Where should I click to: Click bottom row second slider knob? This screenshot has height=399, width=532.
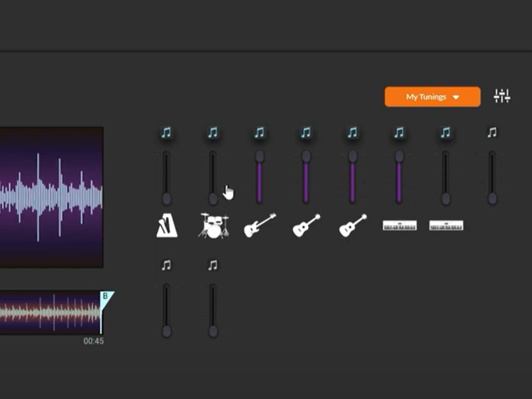point(213,331)
